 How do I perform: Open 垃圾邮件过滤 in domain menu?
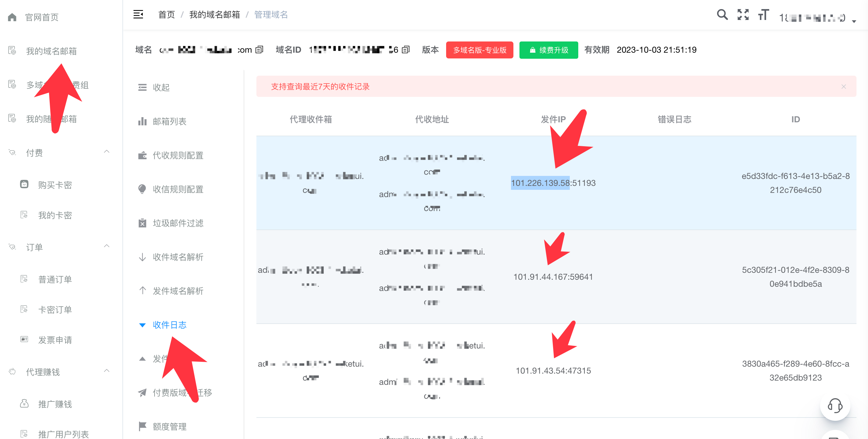178,223
